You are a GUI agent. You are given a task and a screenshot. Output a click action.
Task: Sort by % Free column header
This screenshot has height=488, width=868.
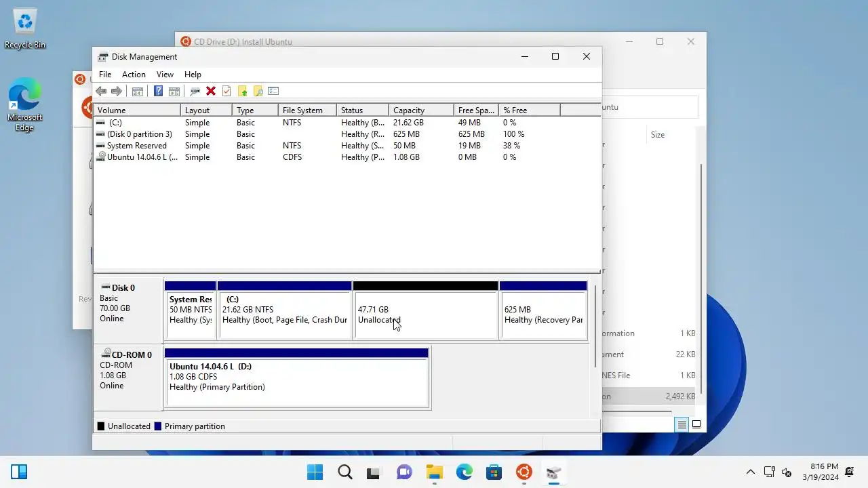coord(530,110)
